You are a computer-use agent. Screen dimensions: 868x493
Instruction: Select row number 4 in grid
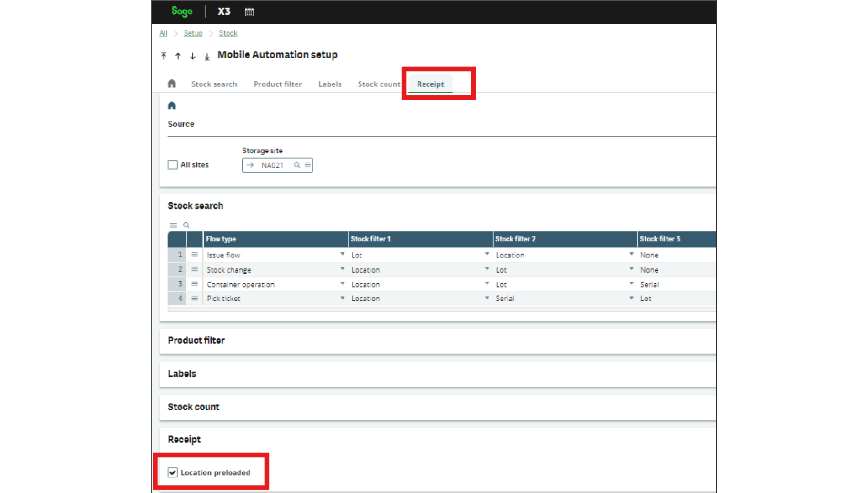pos(177,299)
